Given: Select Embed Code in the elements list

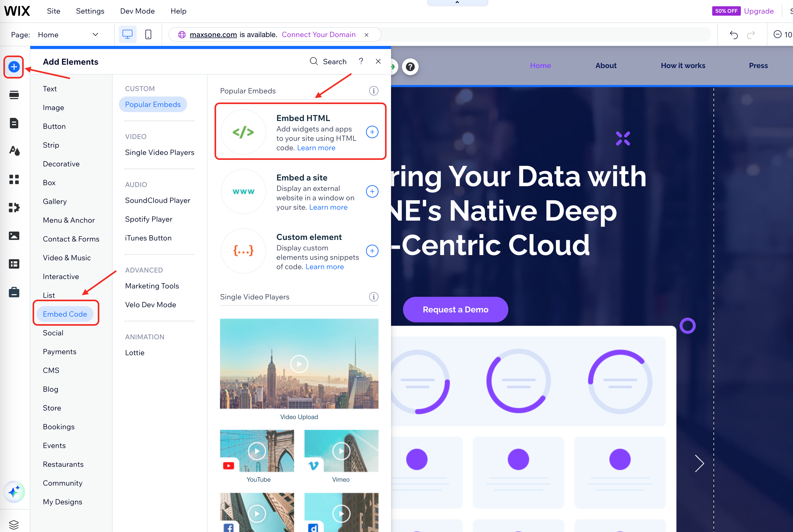Looking at the screenshot, I should click(65, 314).
